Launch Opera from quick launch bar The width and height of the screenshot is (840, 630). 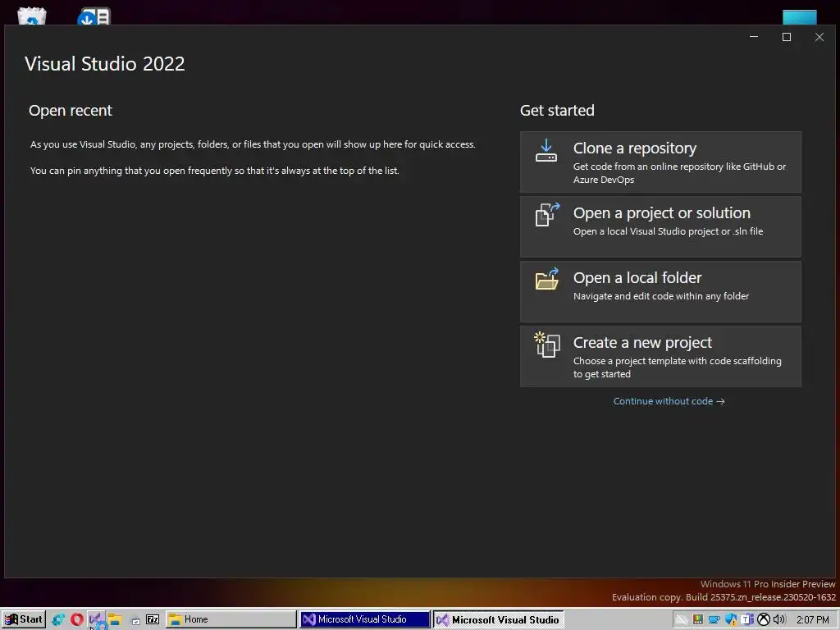[x=76, y=620]
